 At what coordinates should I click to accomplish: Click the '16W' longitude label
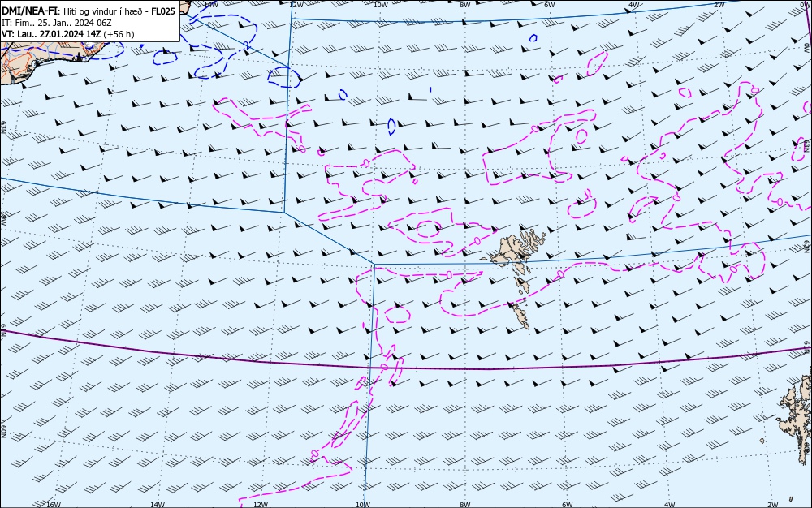coord(54,505)
